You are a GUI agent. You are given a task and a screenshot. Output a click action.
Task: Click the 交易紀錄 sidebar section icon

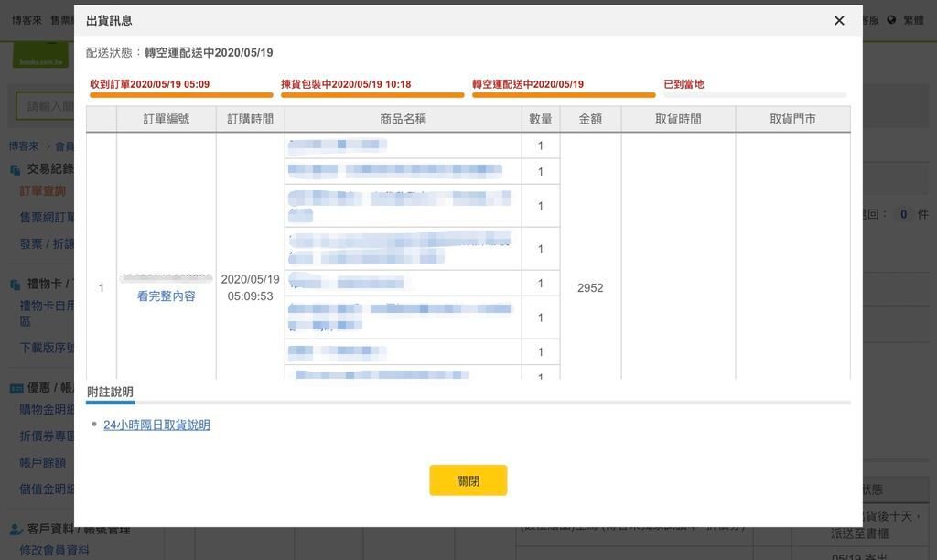pos(16,169)
